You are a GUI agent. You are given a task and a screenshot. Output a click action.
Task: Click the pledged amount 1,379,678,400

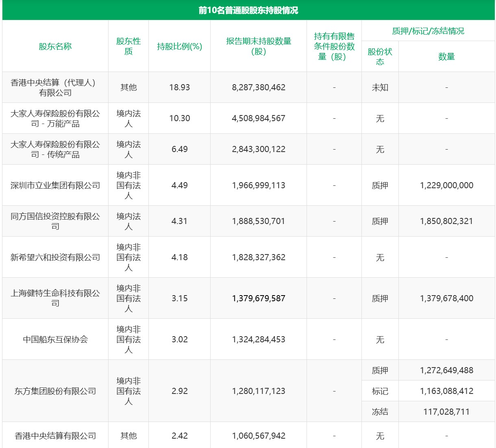(446, 298)
